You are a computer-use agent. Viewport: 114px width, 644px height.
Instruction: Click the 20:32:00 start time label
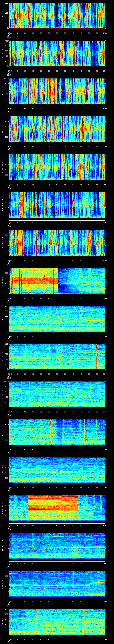tap(9, 639)
